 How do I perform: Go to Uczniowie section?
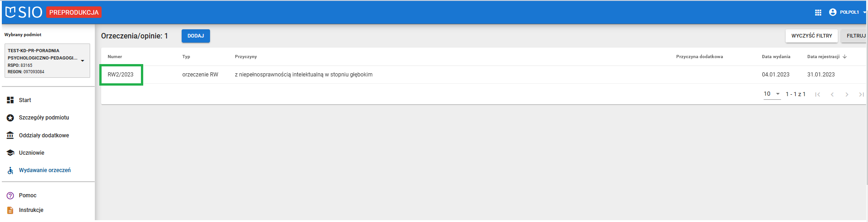click(32, 153)
